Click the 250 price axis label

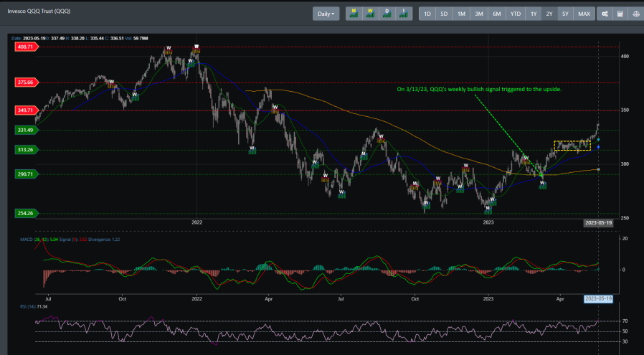(625, 218)
